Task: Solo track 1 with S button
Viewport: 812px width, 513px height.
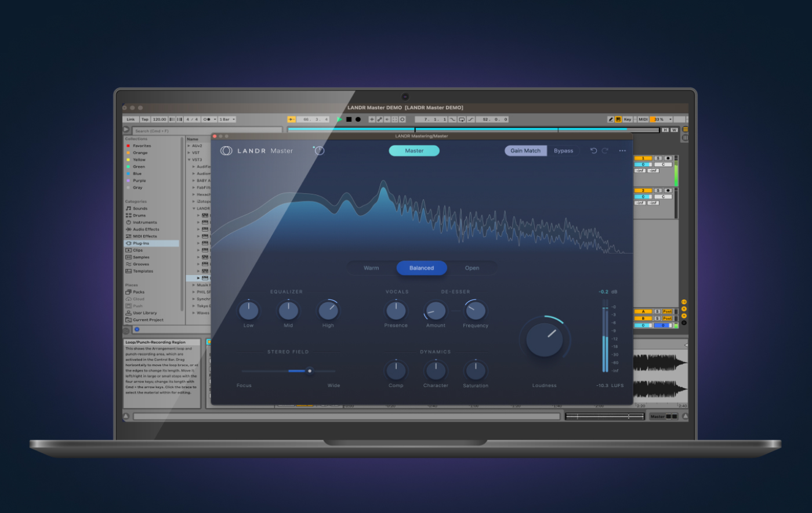Action: click(658, 158)
